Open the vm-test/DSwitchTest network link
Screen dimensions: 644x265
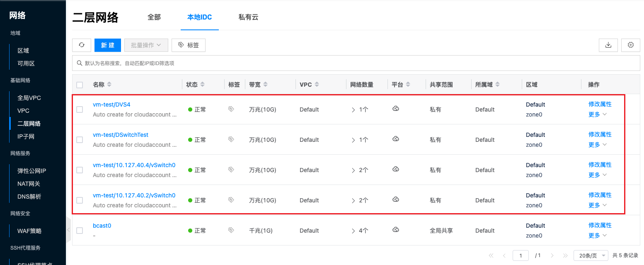(x=121, y=135)
